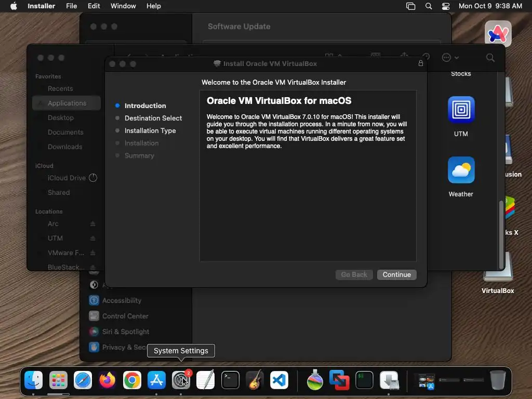532x399 pixels.
Task: Open the Finder action menu ellipsis
Action: pyautogui.click(x=450, y=58)
